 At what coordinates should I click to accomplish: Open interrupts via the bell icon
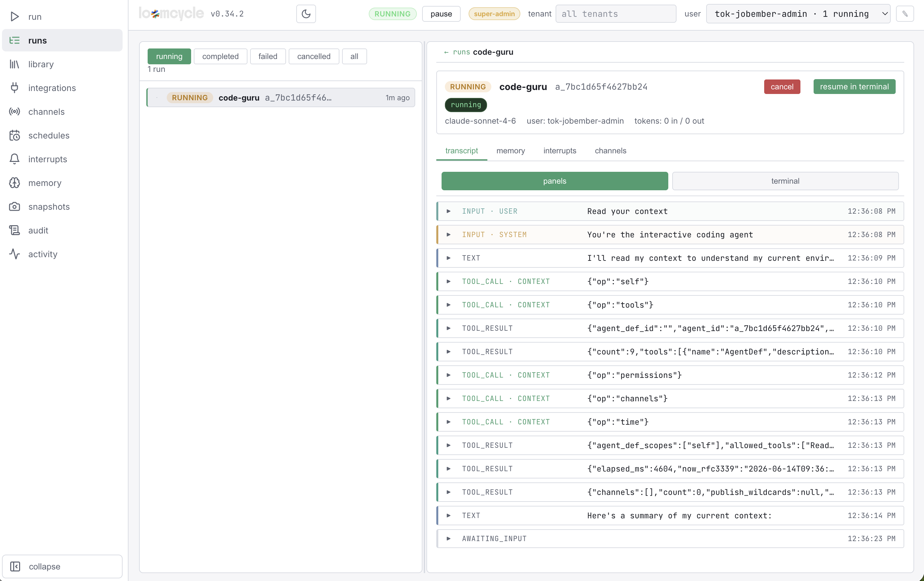tap(14, 159)
